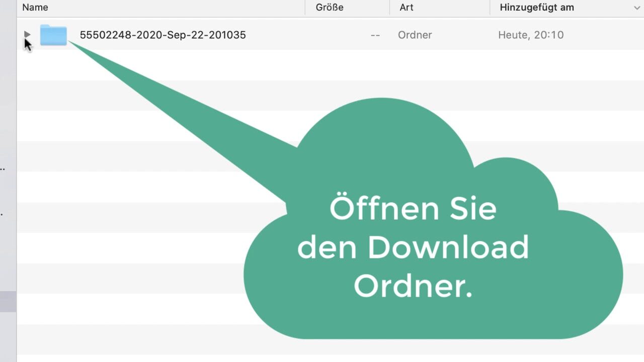Expand the 55502248-2020-Sep-22-201035 folder disclosure triangle
Image resolution: width=644 pixels, height=362 pixels.
tap(27, 35)
